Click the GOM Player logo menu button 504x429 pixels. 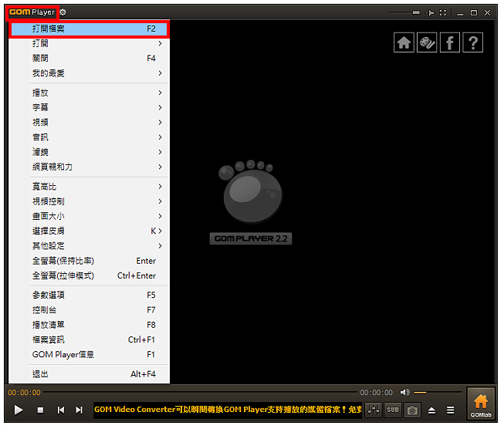pos(32,12)
